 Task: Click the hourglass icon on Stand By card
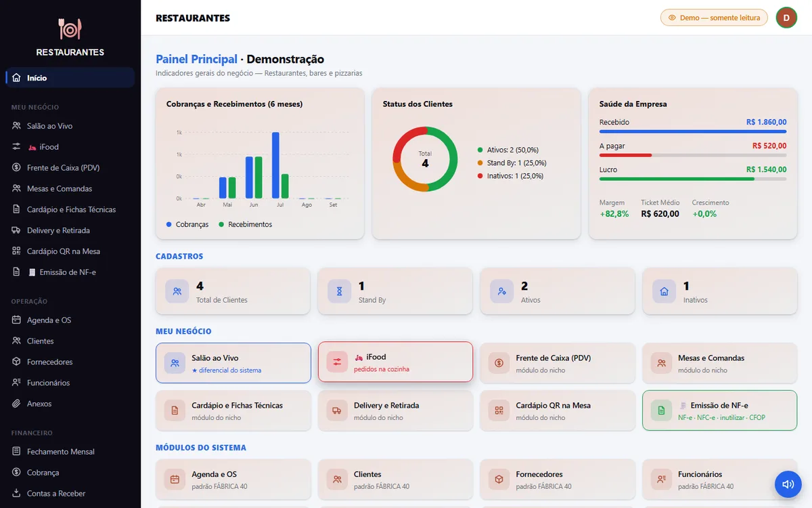(x=339, y=291)
